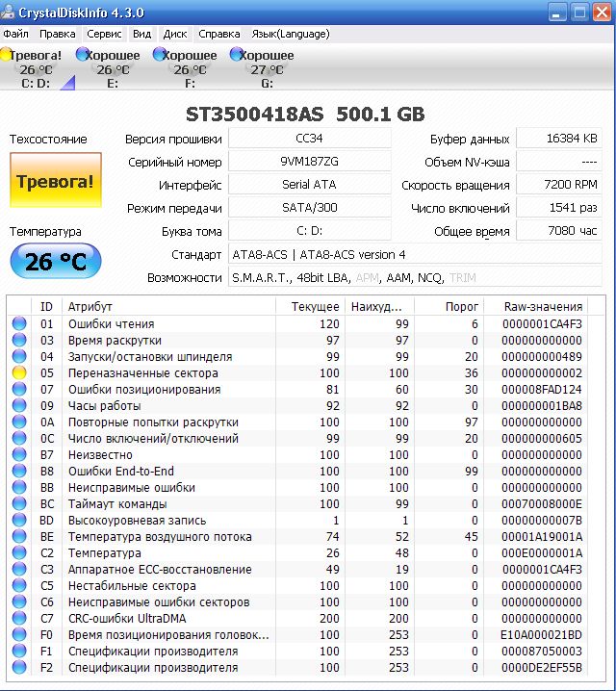Click status icon for F0 Время позиционирования головок
This screenshot has height=691, width=616.
pyautogui.click(x=19, y=634)
